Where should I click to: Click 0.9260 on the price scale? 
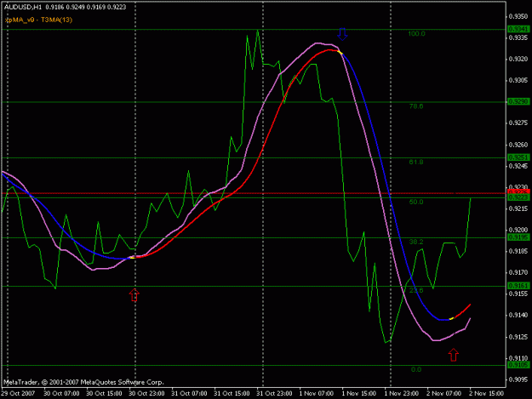518,145
